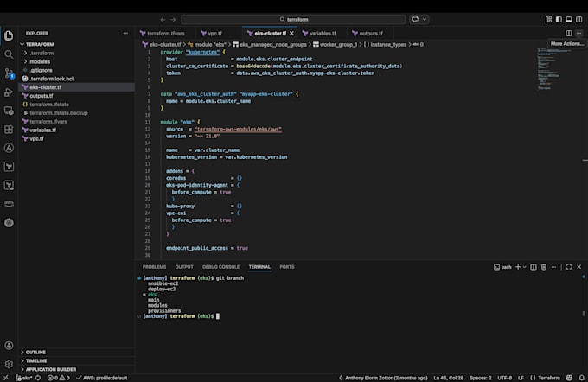Open the chat icon in title bar
588x382 pixels.
415,20
